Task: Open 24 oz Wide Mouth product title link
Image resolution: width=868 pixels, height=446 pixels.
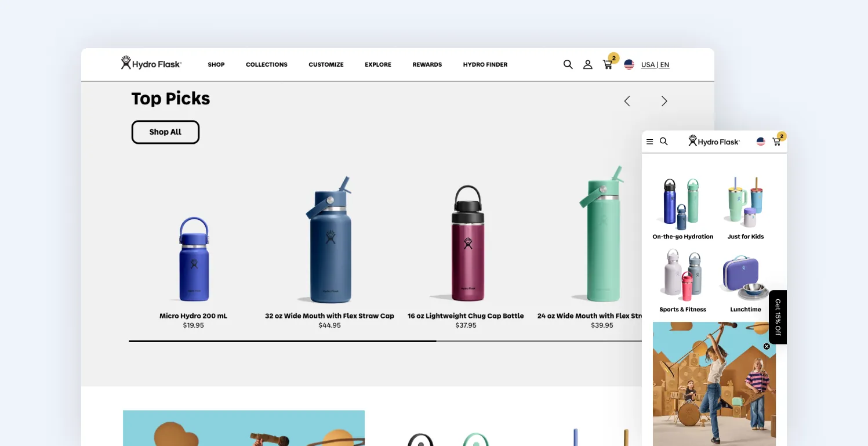Action: tap(590, 316)
